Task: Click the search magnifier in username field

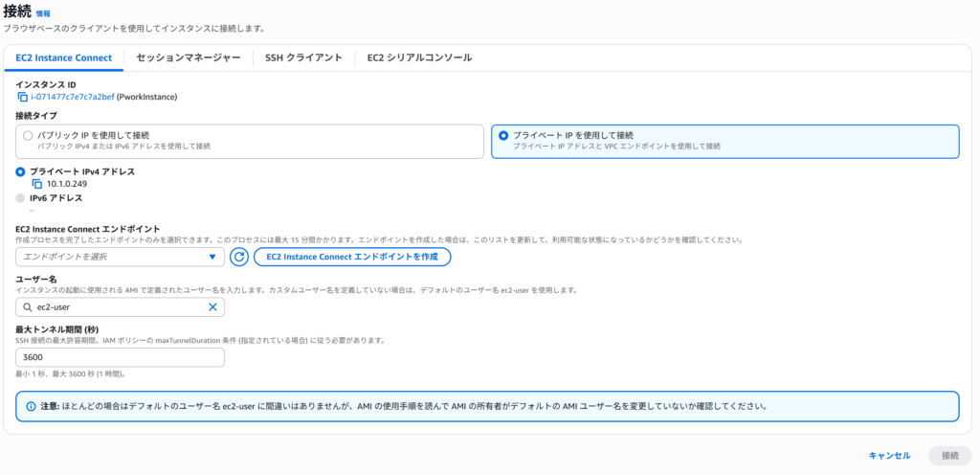Action: pyautogui.click(x=26, y=307)
